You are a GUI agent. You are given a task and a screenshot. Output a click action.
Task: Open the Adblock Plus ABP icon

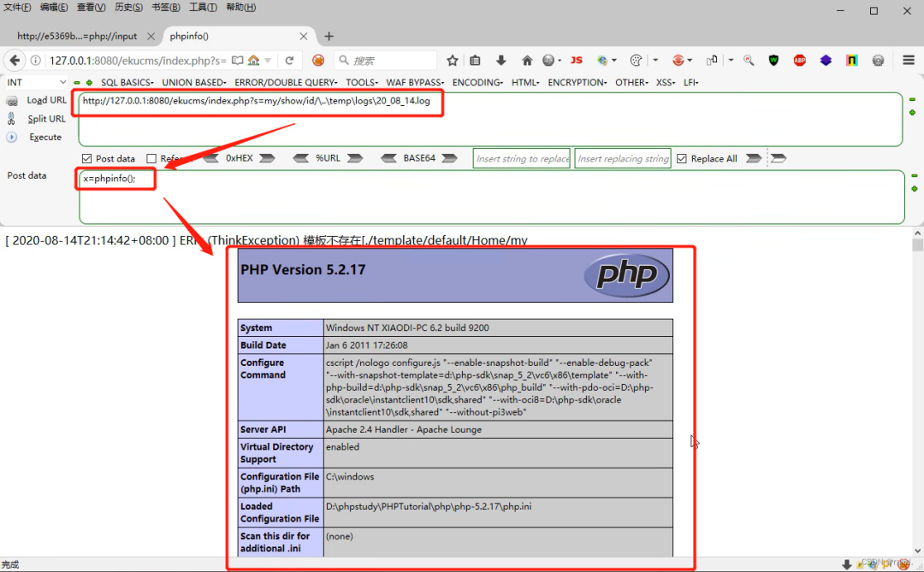pos(800,60)
